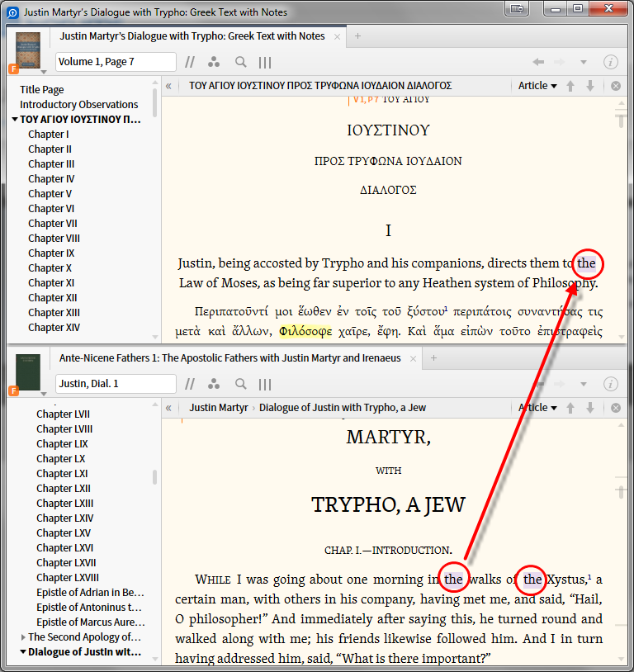Open history dropdown in Ante-Nicene Fathers panel
Image resolution: width=634 pixels, height=672 pixels.
click(584, 384)
